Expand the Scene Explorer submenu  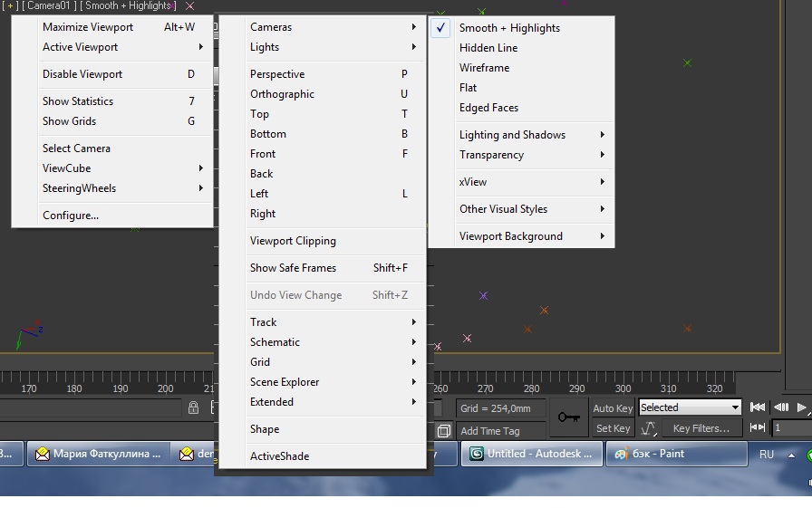[324, 382]
